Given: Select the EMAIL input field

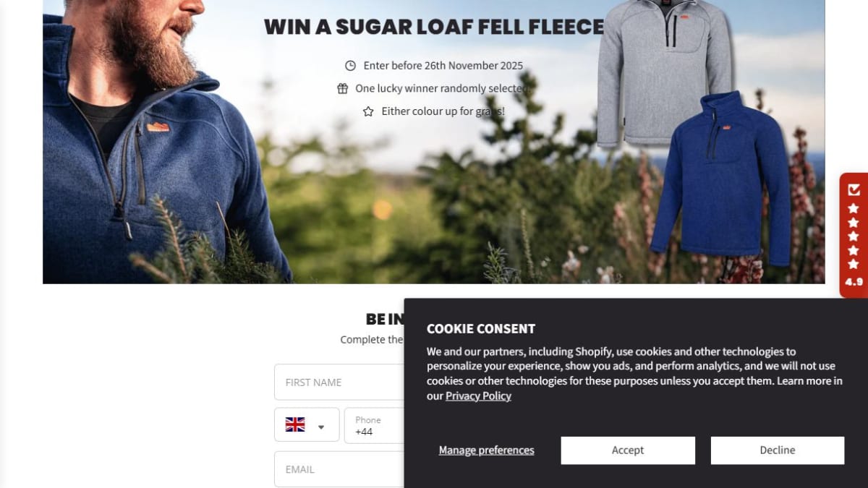Looking at the screenshot, I should click(x=339, y=469).
